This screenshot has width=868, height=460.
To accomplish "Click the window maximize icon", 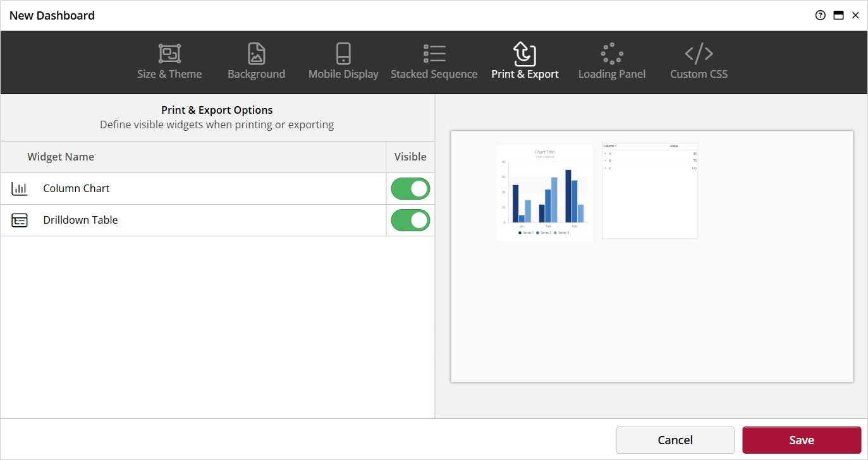I will coord(838,15).
